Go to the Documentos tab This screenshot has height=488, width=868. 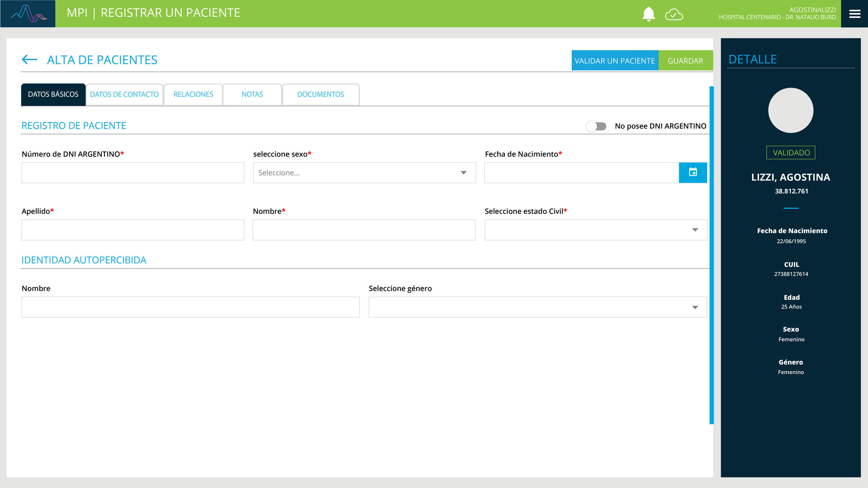click(x=320, y=94)
